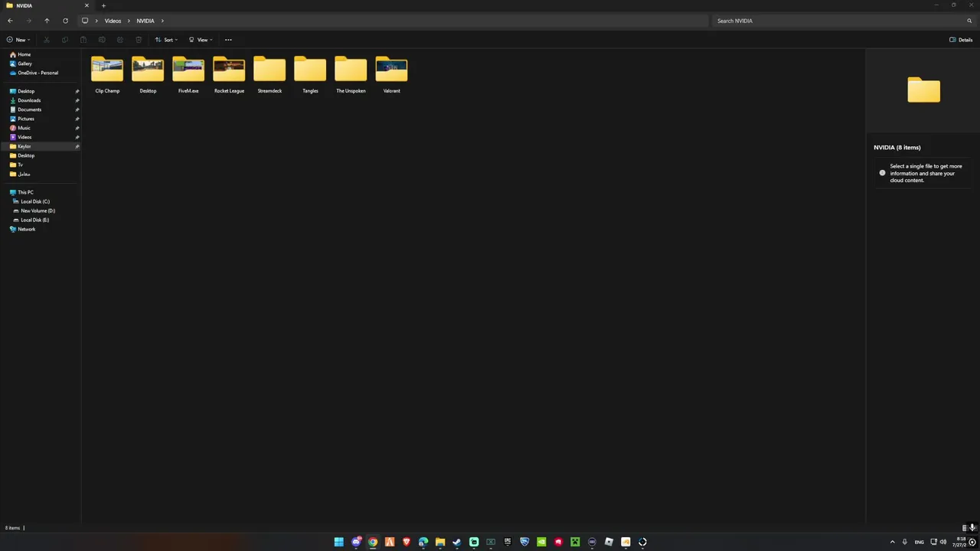Open Brave browser from the taskbar
The width and height of the screenshot is (980, 551).
pyautogui.click(x=407, y=542)
